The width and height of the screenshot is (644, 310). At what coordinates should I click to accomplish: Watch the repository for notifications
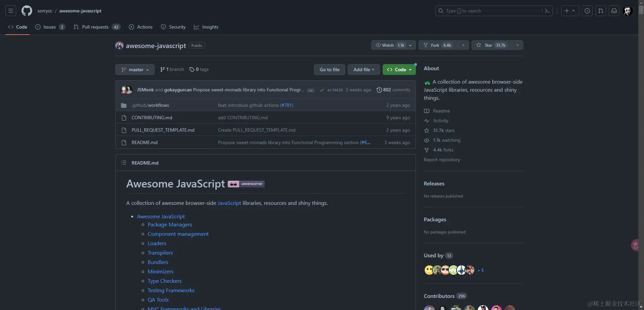(x=393, y=45)
